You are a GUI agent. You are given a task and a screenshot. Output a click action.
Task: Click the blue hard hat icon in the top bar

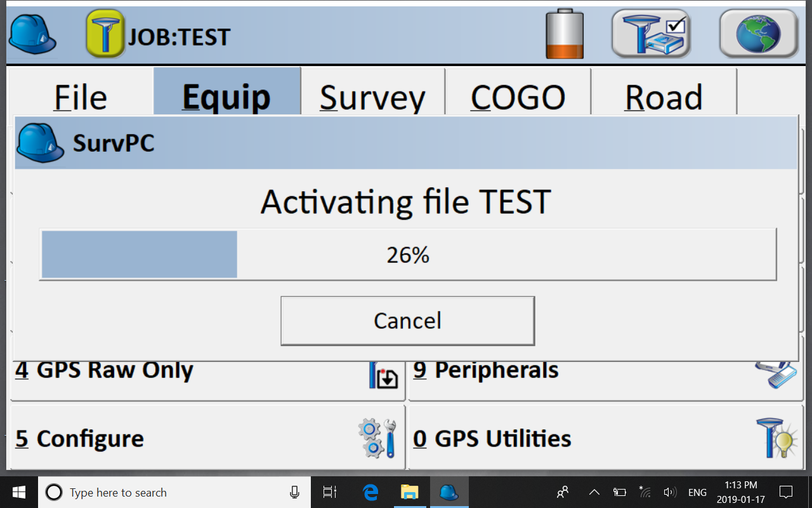coord(32,34)
